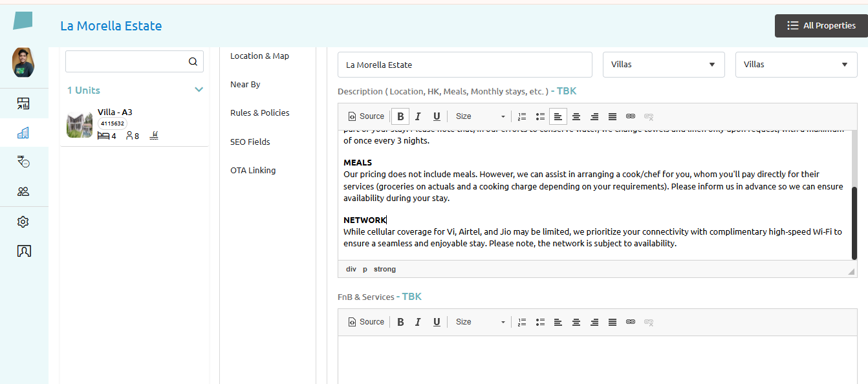Insert numbered list in Description editor
The image size is (868, 384).
[522, 116]
